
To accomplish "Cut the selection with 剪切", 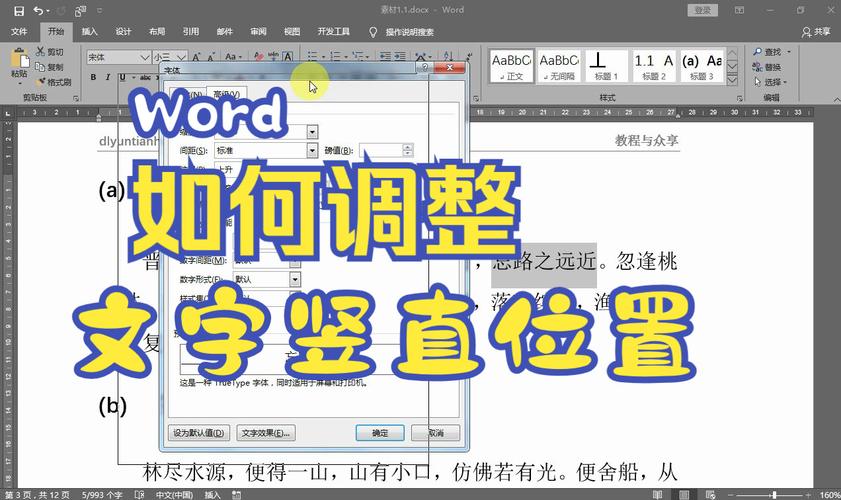I will click(50, 52).
